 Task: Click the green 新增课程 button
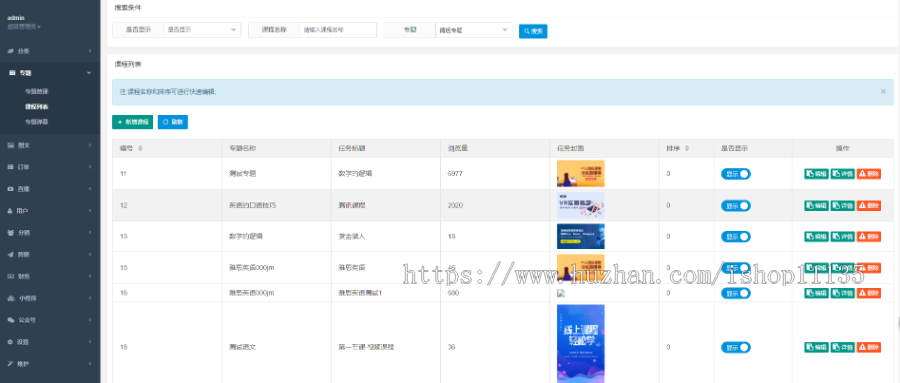tap(133, 122)
